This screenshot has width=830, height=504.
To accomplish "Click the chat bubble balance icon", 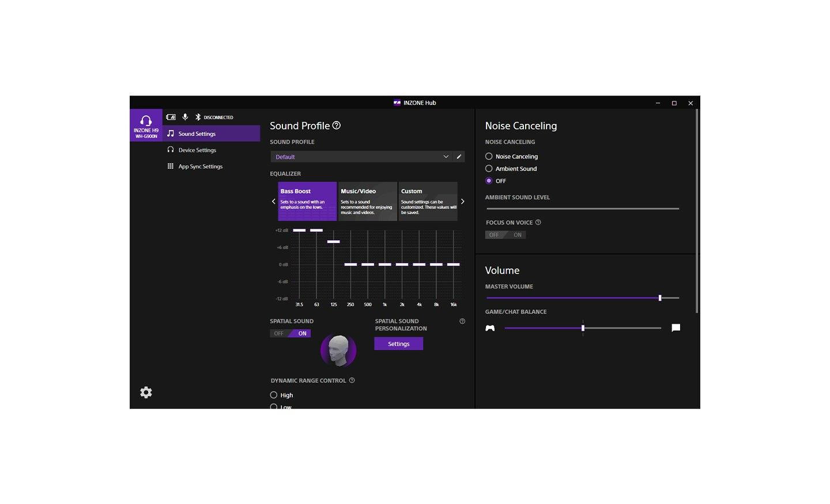I will pyautogui.click(x=676, y=328).
